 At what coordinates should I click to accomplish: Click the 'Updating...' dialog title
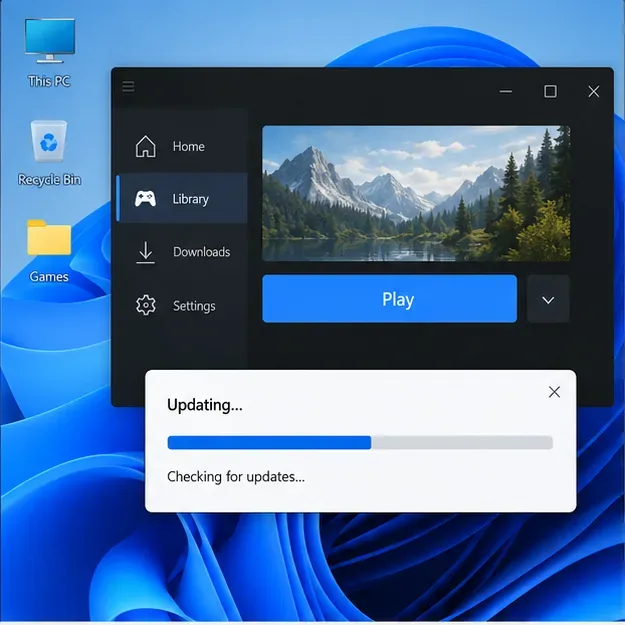(204, 405)
